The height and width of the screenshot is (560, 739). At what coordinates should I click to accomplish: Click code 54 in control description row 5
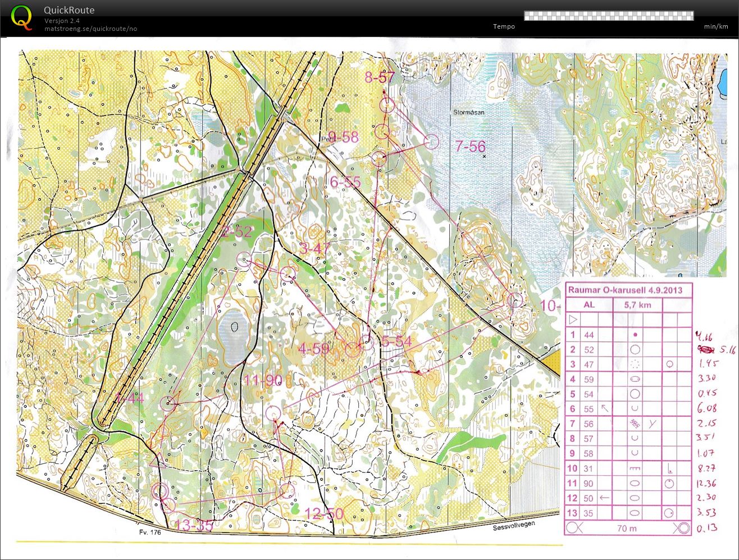coord(589,394)
